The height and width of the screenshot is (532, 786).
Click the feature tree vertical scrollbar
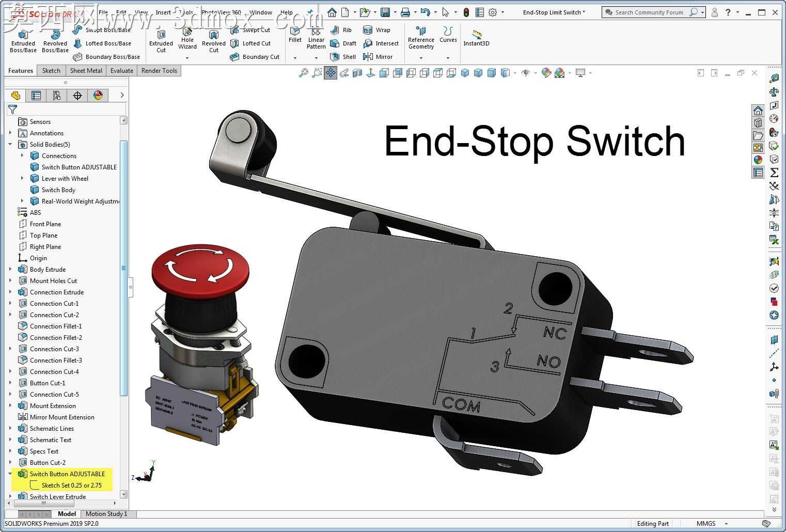click(123, 269)
